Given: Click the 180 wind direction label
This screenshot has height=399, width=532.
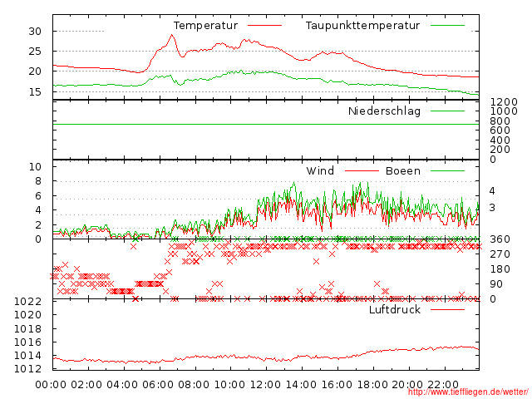Looking at the screenshot, I should point(500,269).
